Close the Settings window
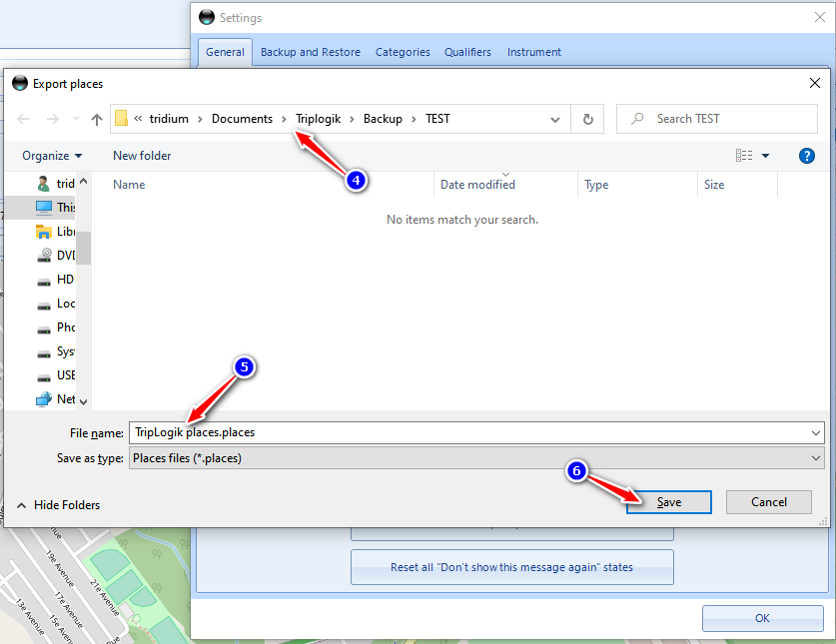Screen dimensions: 836x644 pyautogui.click(x=819, y=17)
